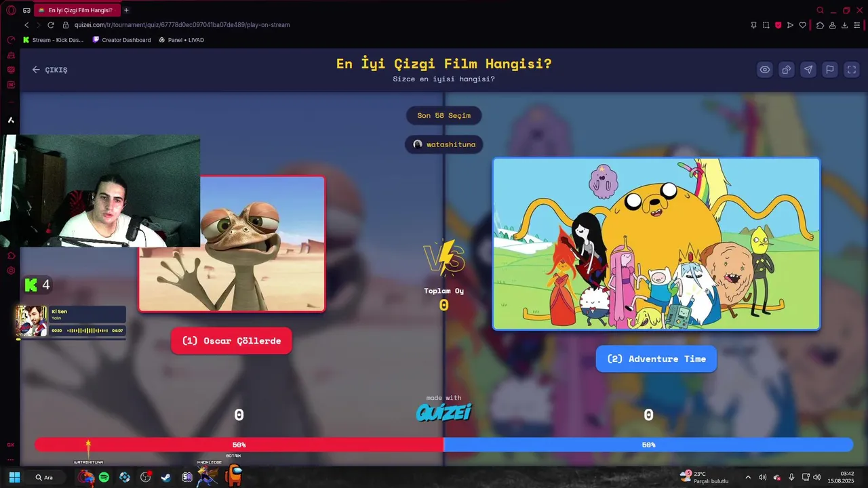Screen dimensions: 868x488
Task: Report quiz with flag icon
Action: [829, 70]
